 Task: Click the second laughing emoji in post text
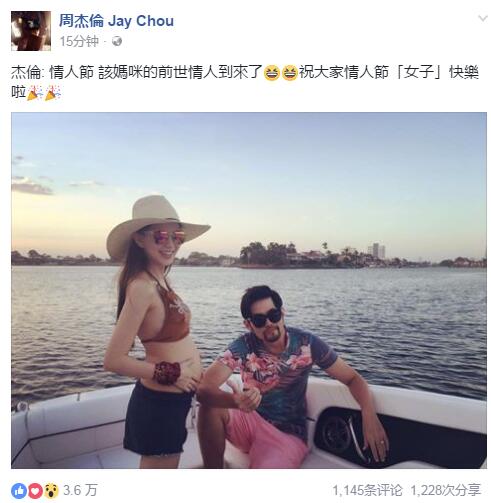(x=289, y=73)
